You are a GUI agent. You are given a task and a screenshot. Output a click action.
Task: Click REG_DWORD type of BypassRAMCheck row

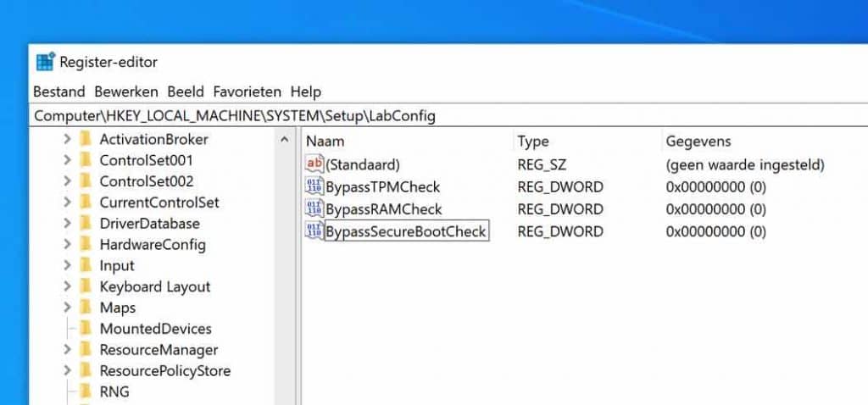pos(560,209)
